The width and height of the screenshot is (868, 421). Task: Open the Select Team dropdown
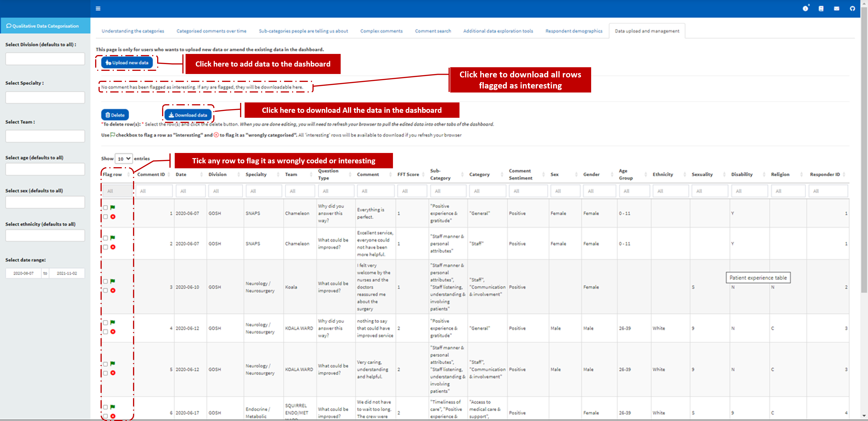[45, 136]
